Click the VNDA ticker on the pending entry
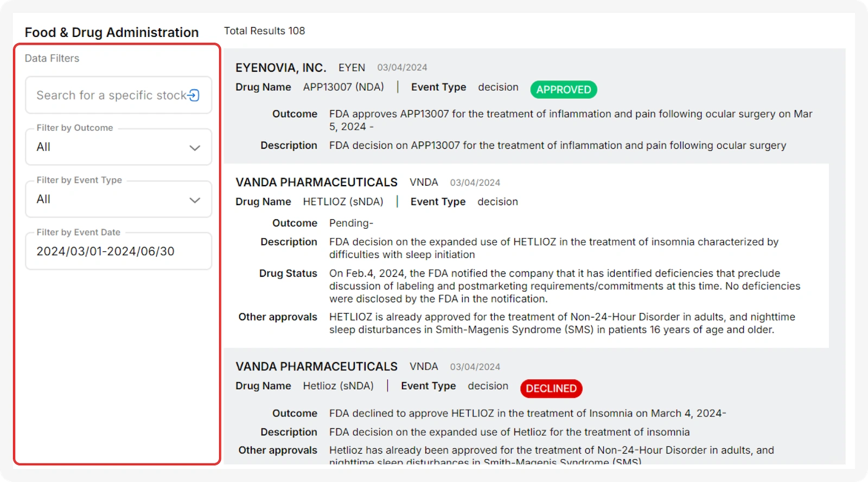Viewport: 868px width, 482px height. (x=423, y=182)
